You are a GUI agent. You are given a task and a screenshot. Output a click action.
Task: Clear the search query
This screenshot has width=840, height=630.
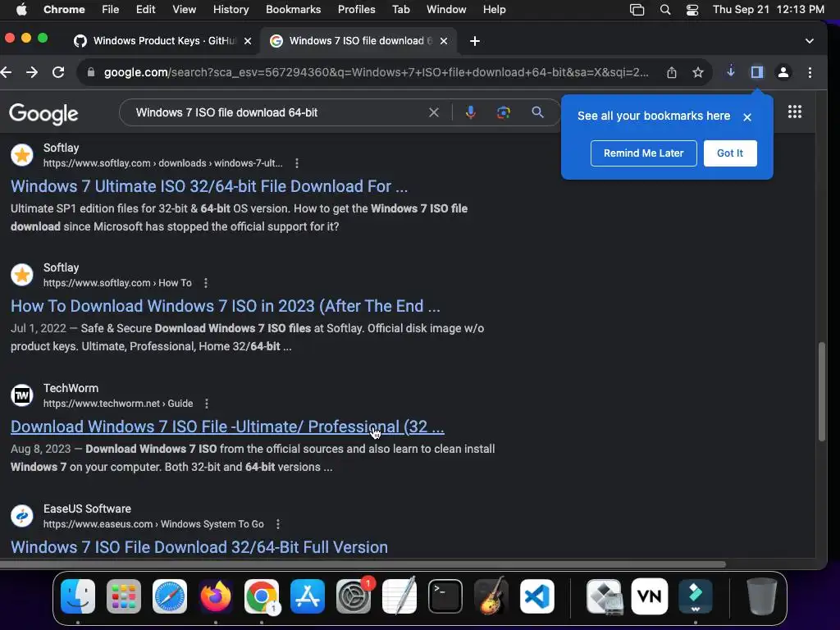434,112
